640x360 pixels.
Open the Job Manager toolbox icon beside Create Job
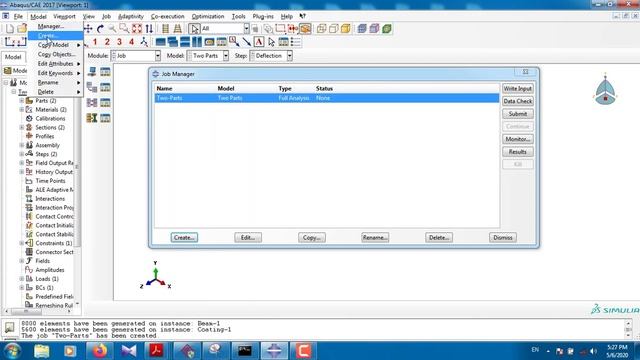(x=105, y=71)
